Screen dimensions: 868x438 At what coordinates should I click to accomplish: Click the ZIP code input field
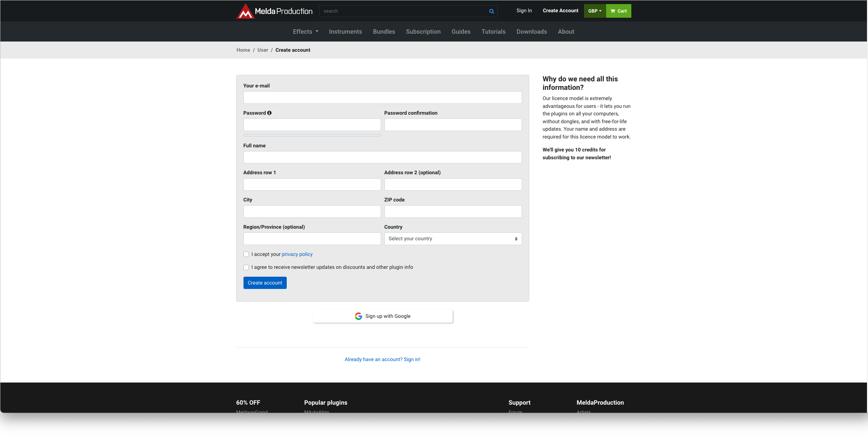pyautogui.click(x=453, y=212)
